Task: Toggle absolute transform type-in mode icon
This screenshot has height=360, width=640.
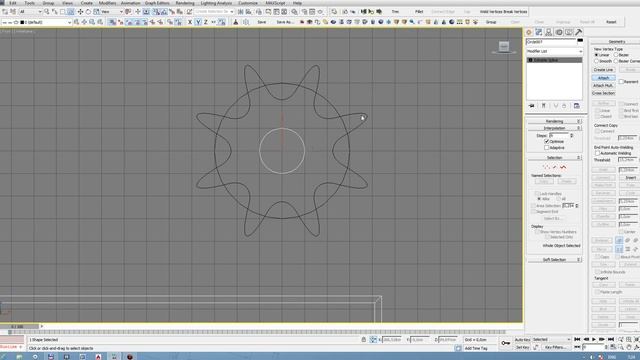Action: tap(373, 340)
